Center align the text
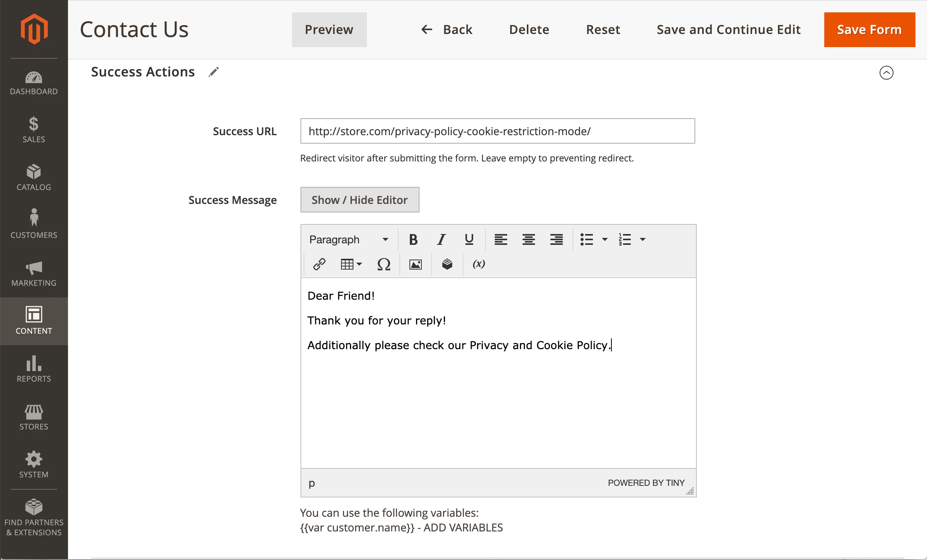927x560 pixels. [x=528, y=239]
